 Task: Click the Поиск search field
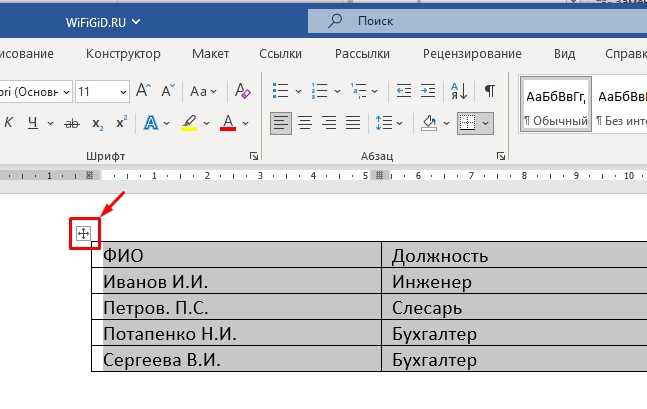477,21
